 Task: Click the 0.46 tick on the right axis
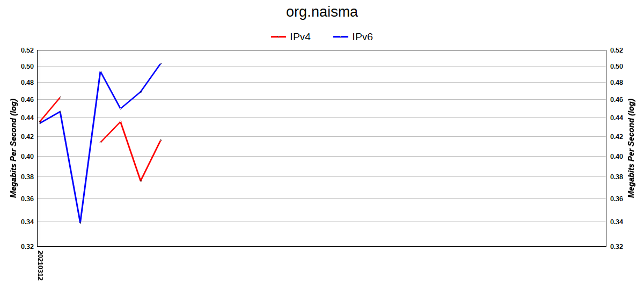pos(616,100)
